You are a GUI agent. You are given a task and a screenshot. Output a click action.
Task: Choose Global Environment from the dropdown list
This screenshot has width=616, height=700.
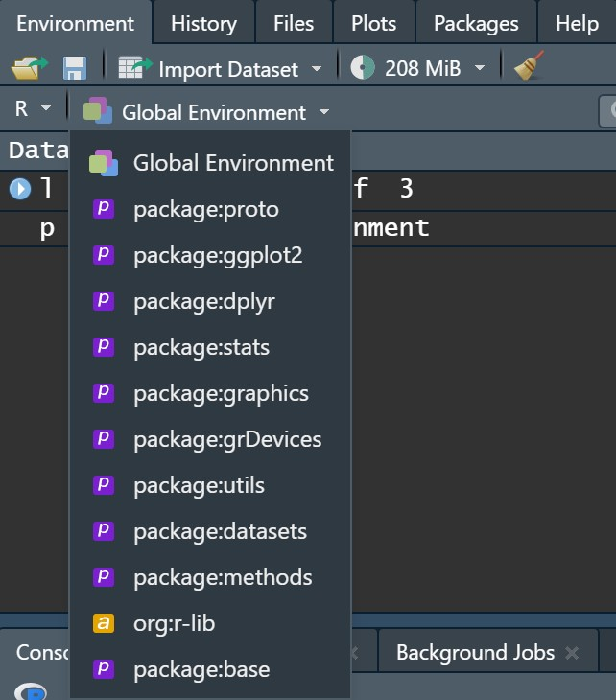210,162
